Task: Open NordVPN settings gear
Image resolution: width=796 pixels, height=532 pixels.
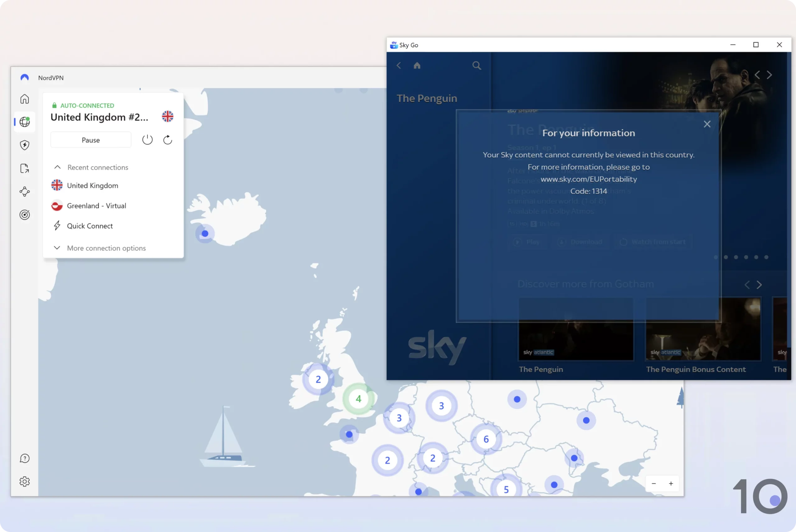Action: pos(25,481)
